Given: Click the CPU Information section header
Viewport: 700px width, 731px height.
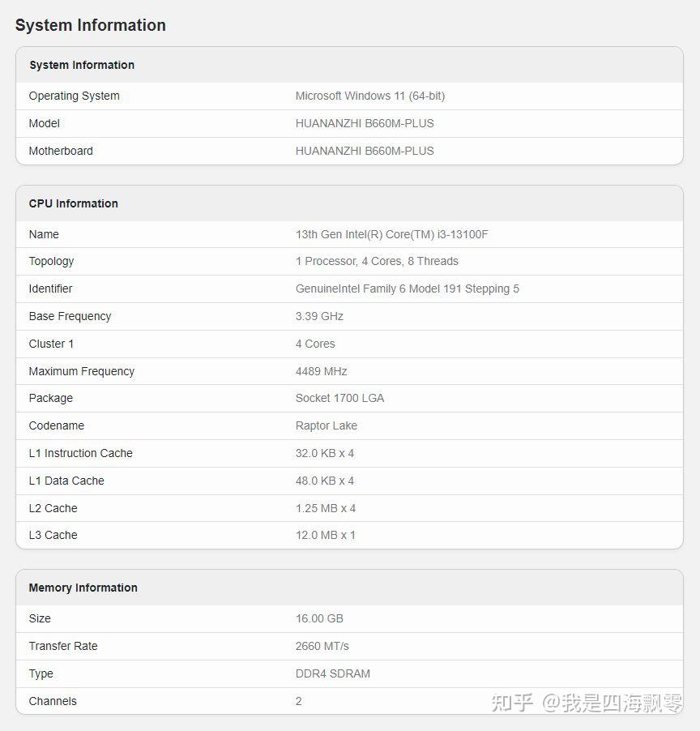Looking at the screenshot, I should (x=74, y=203).
